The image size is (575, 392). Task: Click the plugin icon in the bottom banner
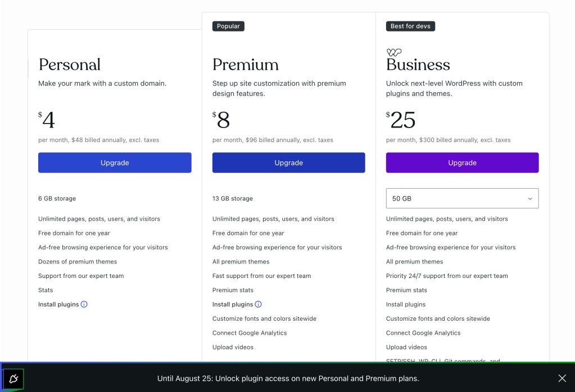(13, 379)
